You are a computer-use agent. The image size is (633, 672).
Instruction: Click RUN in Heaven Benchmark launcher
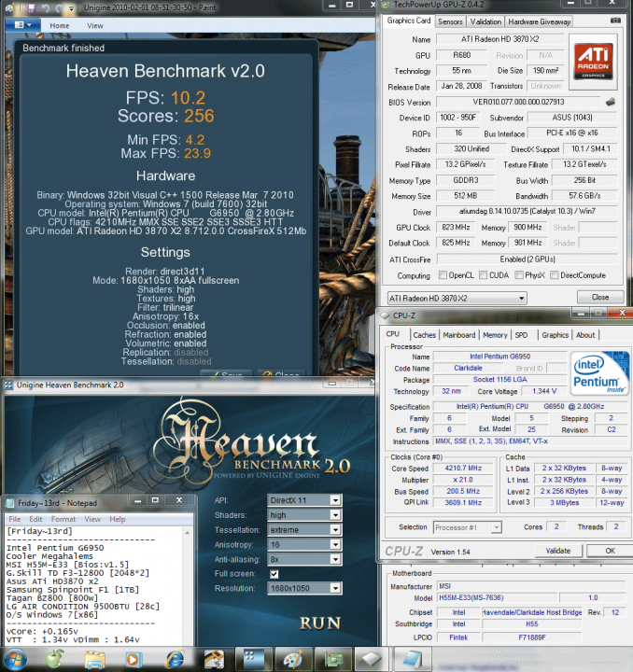pyautogui.click(x=320, y=623)
